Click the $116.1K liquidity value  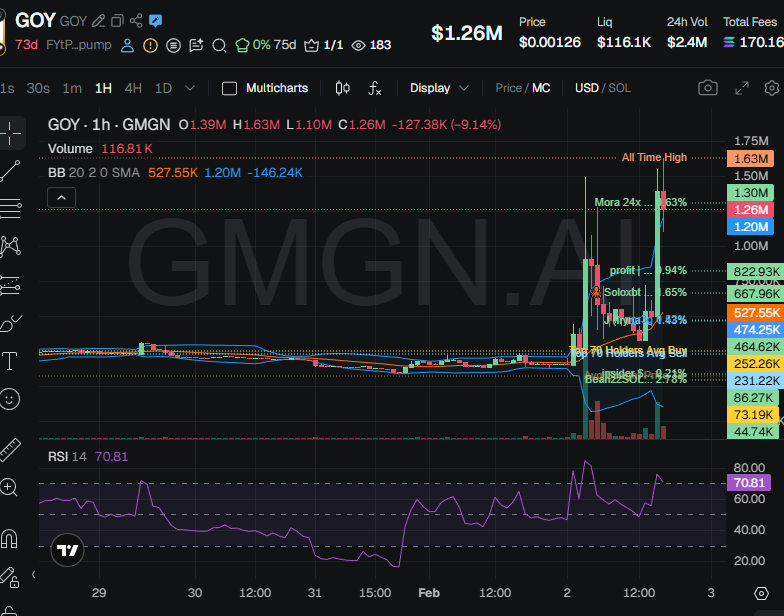point(624,42)
